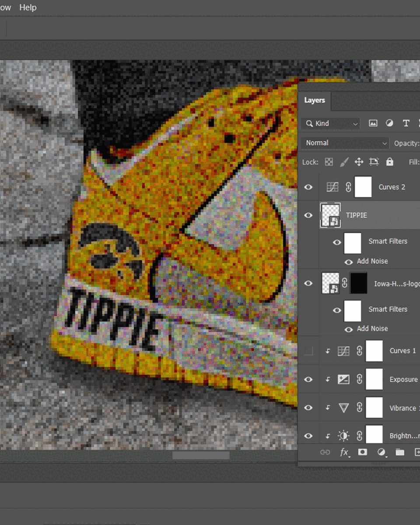The image size is (420, 525).
Task: Hide the TIPPIE layer
Action: click(x=308, y=215)
